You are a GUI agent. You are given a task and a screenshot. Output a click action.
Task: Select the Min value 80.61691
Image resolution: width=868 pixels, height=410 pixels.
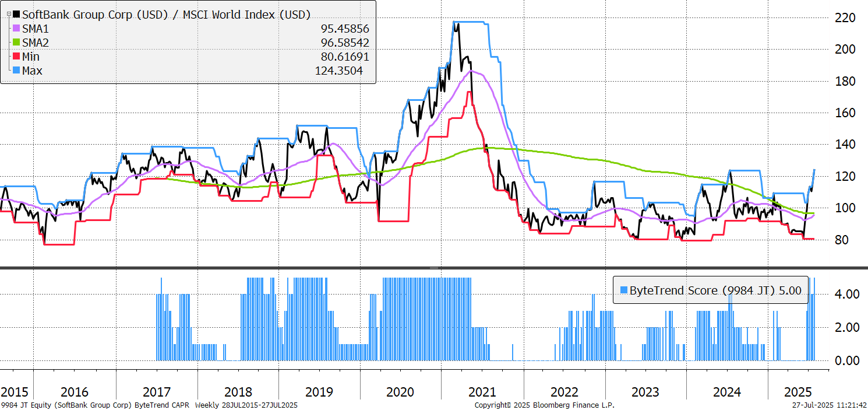click(344, 57)
